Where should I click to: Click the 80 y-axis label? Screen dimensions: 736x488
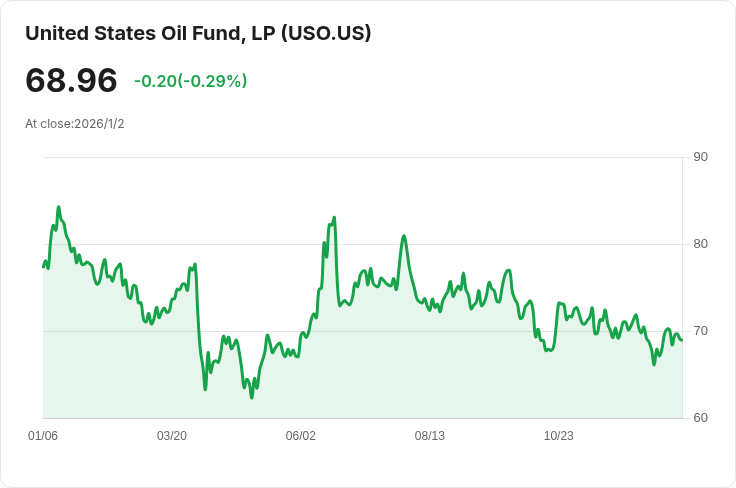click(x=700, y=244)
